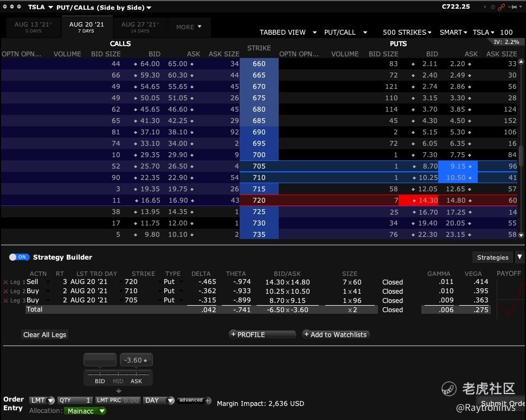This screenshot has height=420, width=526.
Task: Click the diamond beside 735 put ask
Action: 470,235
